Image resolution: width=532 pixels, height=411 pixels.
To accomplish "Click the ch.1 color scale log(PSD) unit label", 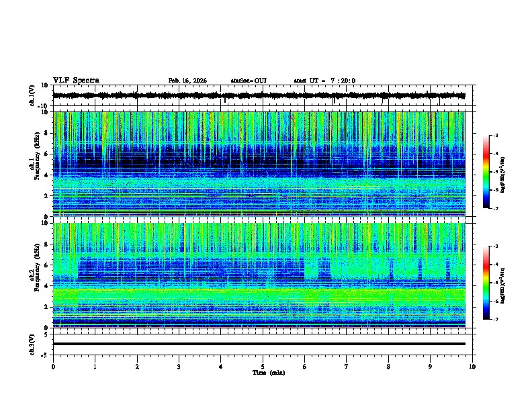I will (x=502, y=175).
